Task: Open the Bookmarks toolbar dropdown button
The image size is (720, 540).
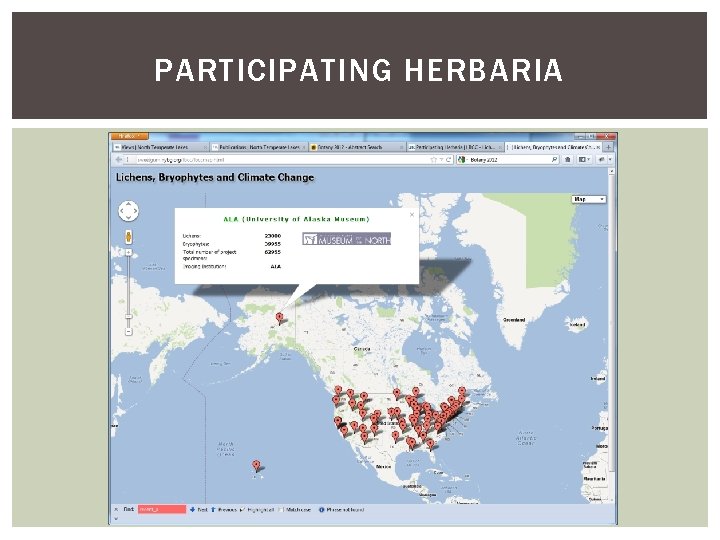Action: (584, 160)
